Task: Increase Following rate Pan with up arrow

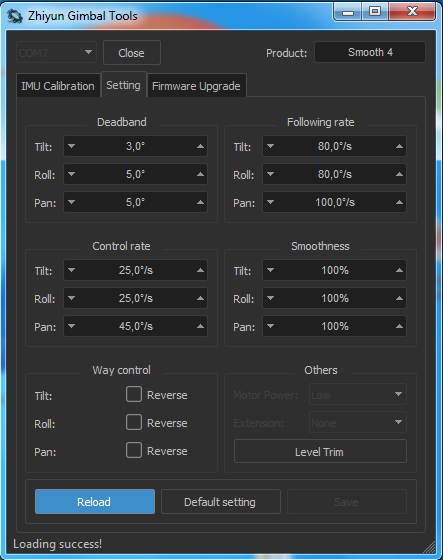Action: coord(399,202)
